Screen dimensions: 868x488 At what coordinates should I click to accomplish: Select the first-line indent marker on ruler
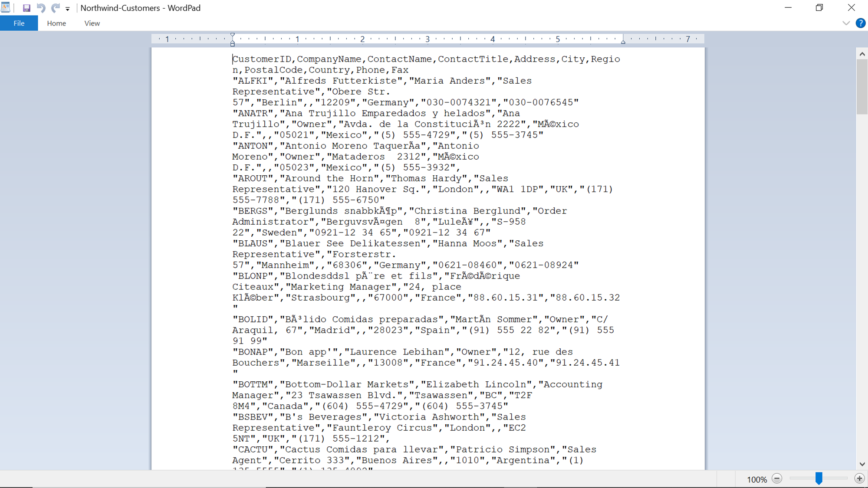click(x=233, y=35)
